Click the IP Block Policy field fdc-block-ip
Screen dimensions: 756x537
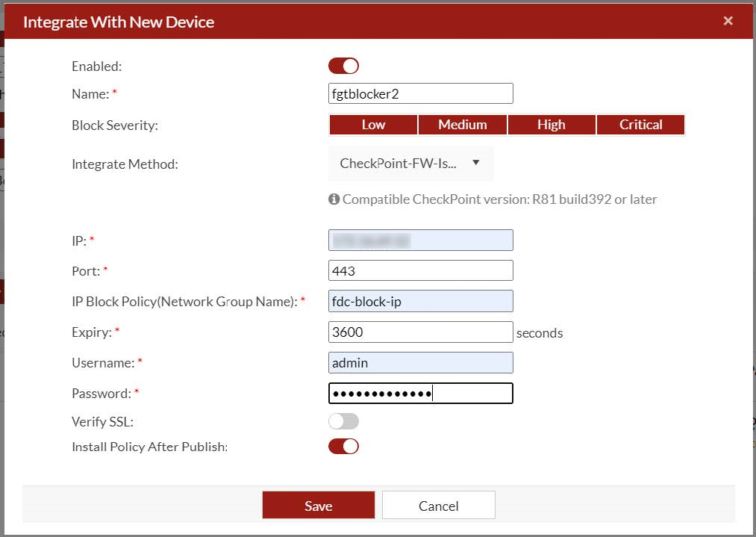[420, 301]
